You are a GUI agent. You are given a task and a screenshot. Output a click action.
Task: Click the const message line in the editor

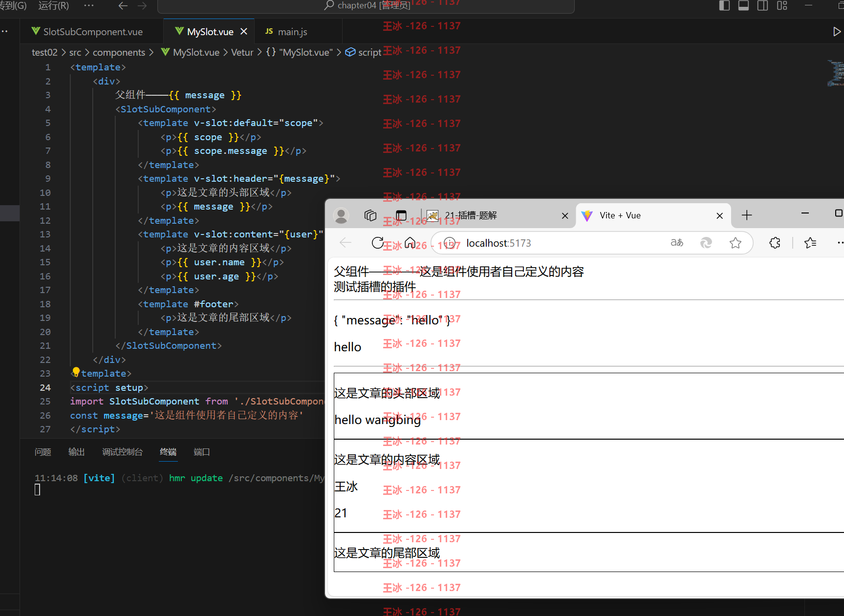pos(187,415)
